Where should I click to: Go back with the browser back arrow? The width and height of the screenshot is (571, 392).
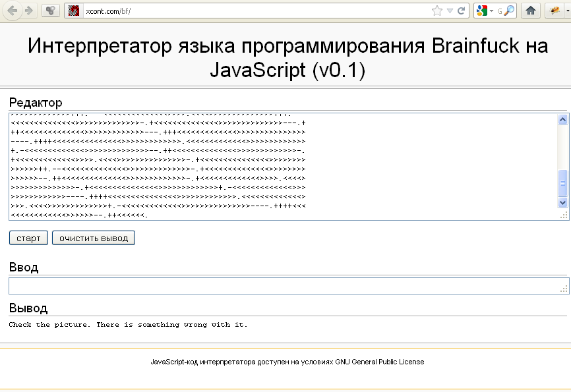click(x=13, y=11)
